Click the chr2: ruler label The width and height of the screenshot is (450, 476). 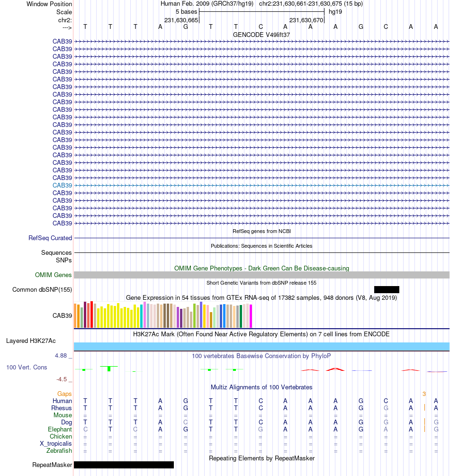pos(65,20)
